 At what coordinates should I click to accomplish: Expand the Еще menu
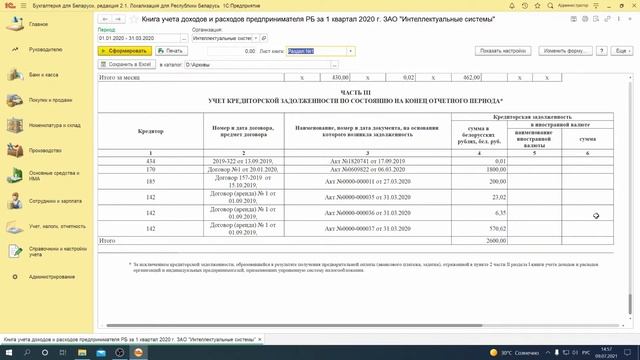point(622,51)
